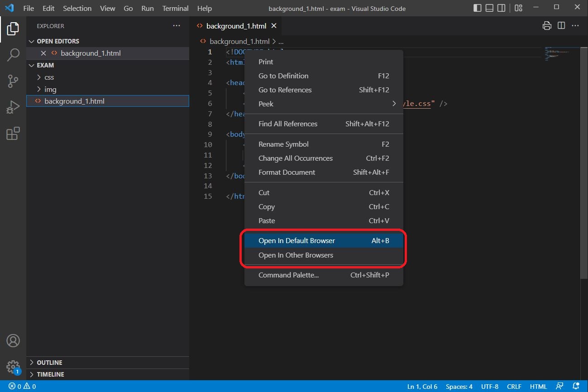Change language mode via HTML indicator

point(538,386)
